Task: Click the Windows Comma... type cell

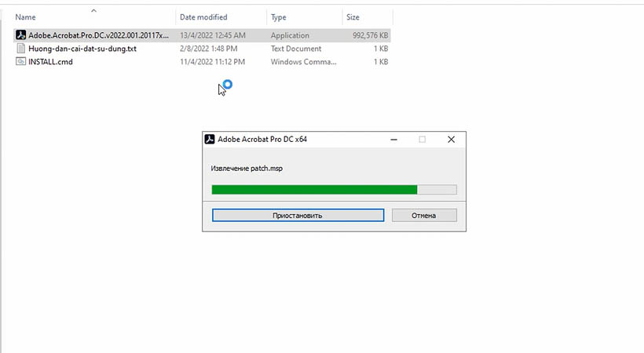Action: pos(303,61)
